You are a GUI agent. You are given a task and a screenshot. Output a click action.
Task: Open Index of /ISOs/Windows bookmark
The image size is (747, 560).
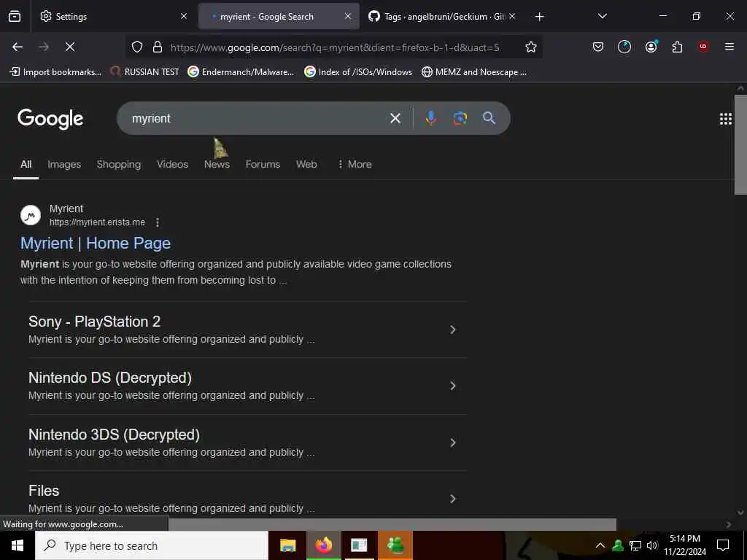click(x=358, y=72)
